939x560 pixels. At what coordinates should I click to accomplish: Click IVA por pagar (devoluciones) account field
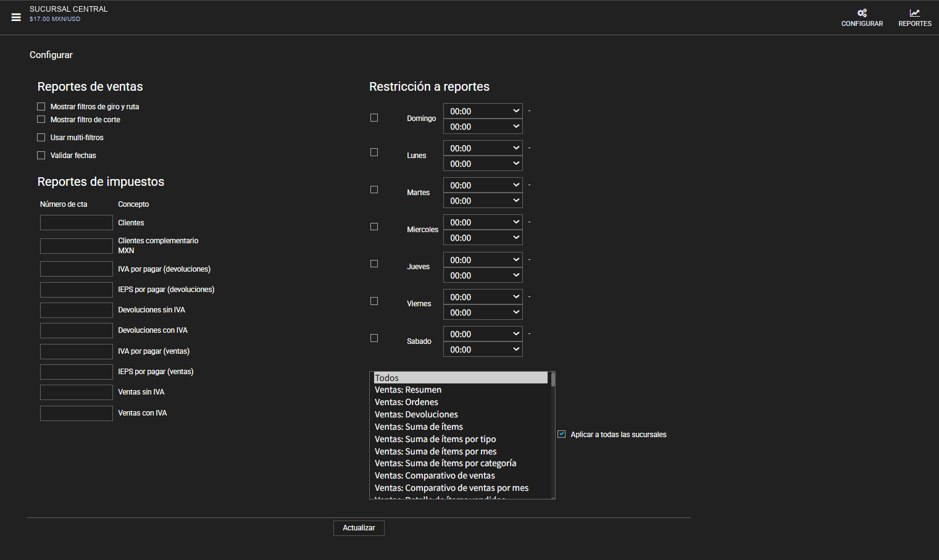[77, 269]
